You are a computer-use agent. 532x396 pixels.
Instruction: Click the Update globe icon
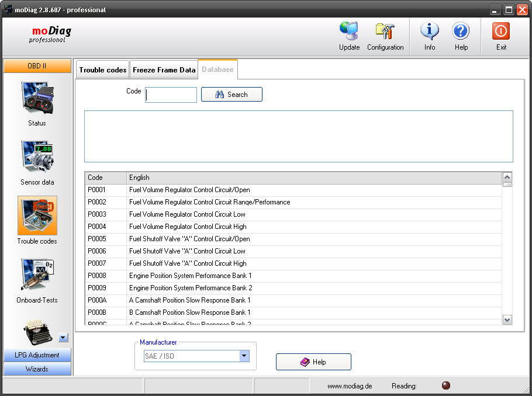[x=349, y=32]
